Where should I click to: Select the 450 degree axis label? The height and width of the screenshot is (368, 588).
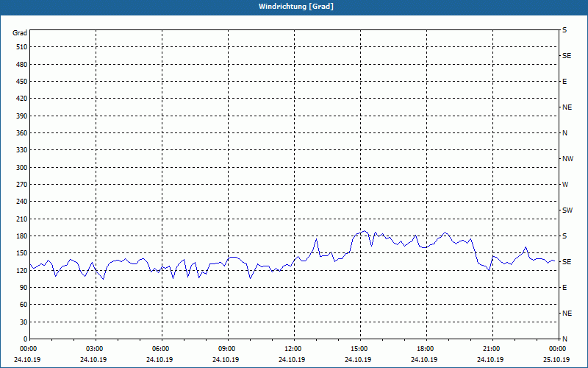[x=22, y=82]
